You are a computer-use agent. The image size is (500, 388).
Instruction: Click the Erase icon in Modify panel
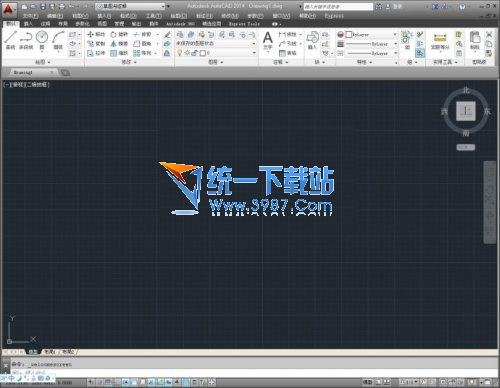[x=167, y=34]
